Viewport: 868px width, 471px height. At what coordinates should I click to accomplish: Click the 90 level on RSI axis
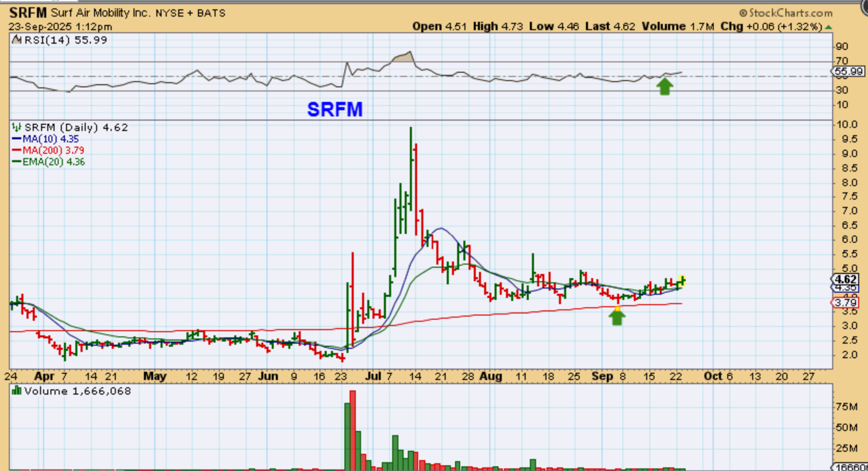(x=842, y=47)
